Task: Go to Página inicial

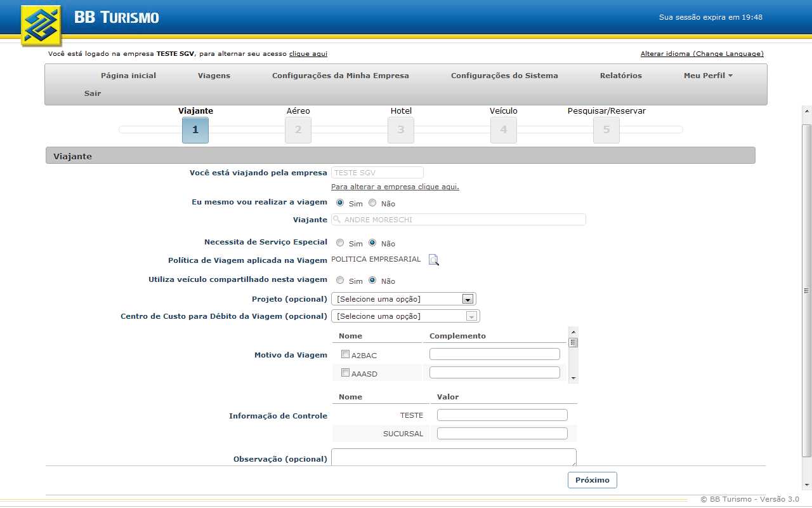Action: pyautogui.click(x=128, y=76)
